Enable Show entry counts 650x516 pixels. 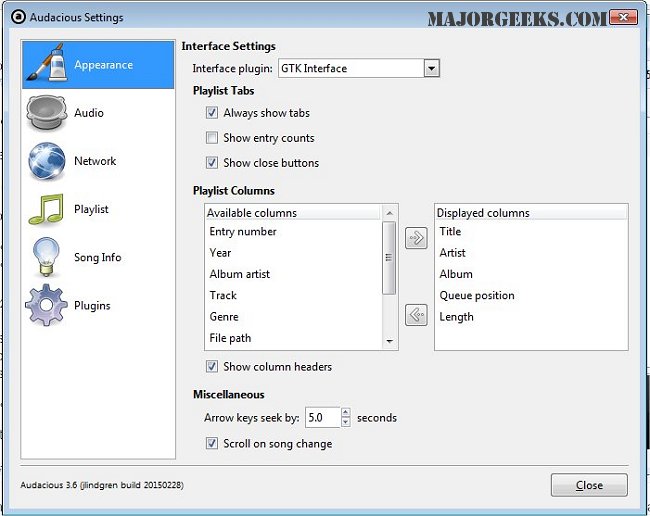tap(212, 138)
